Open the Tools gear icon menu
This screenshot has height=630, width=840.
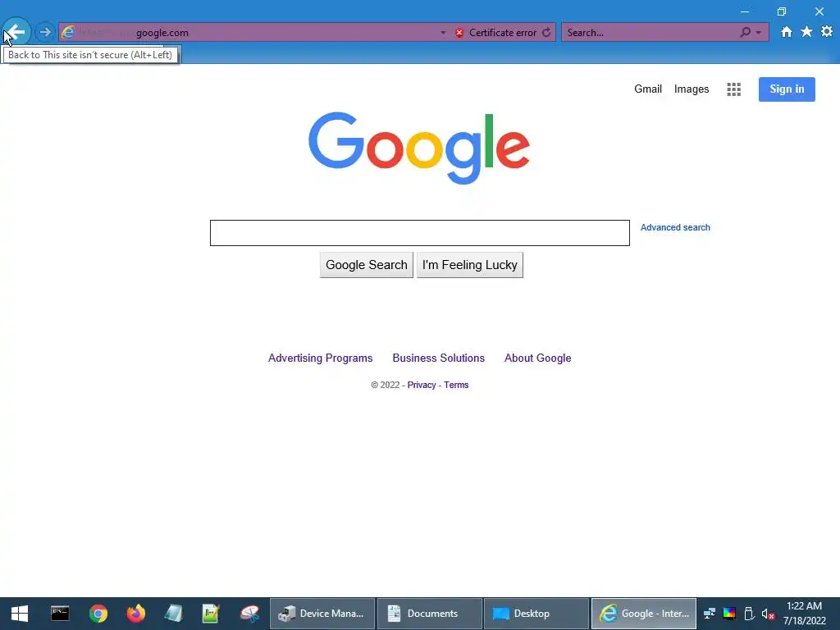coord(827,32)
